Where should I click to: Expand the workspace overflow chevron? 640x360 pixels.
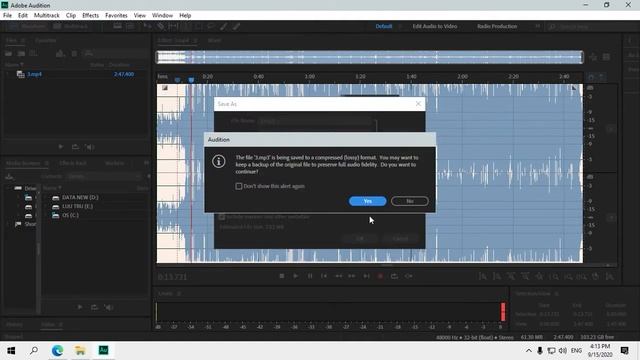click(x=537, y=26)
